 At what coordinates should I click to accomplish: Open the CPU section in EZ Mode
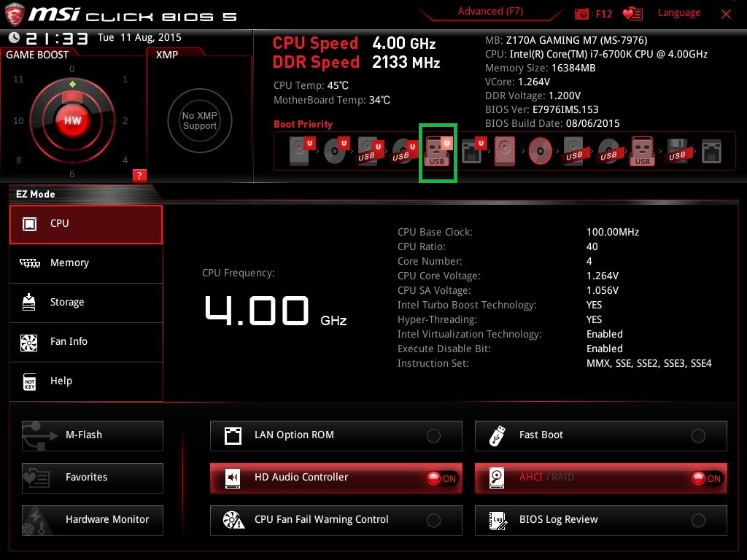coord(86,225)
